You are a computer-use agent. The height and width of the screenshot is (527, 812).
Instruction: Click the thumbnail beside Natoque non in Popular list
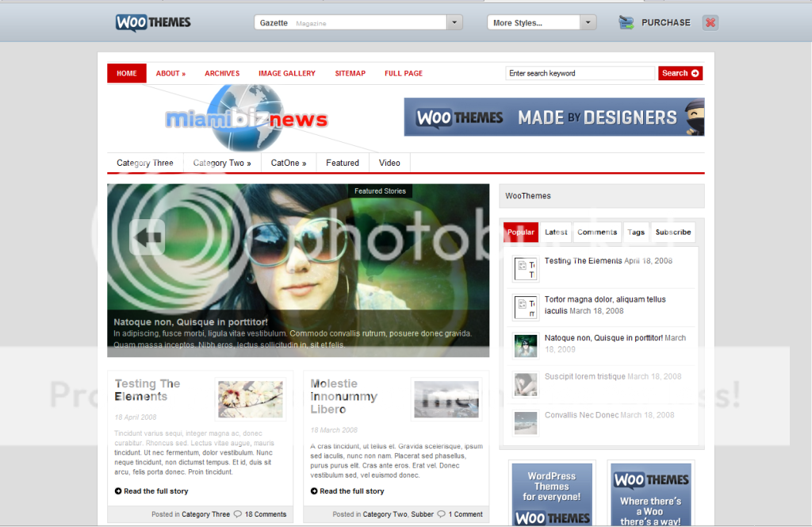tap(526, 345)
